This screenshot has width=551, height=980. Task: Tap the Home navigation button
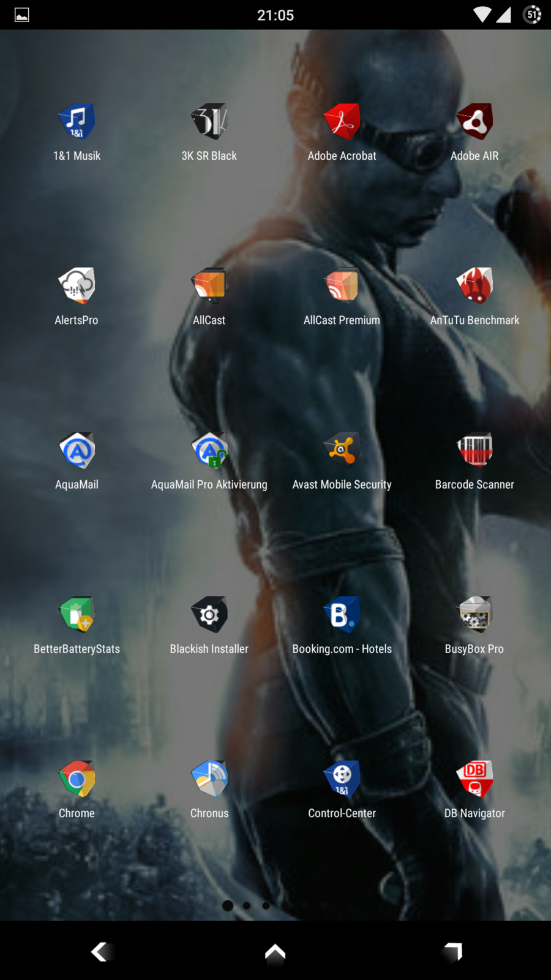coord(275,951)
